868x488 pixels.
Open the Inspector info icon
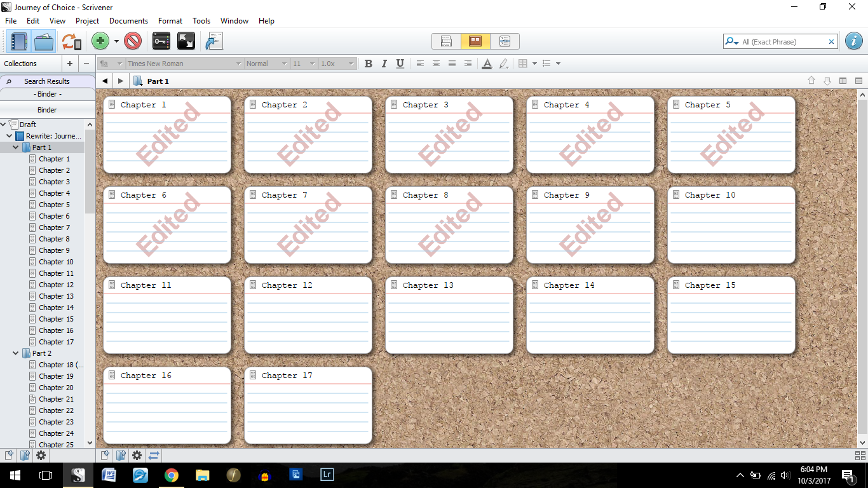pos(854,41)
